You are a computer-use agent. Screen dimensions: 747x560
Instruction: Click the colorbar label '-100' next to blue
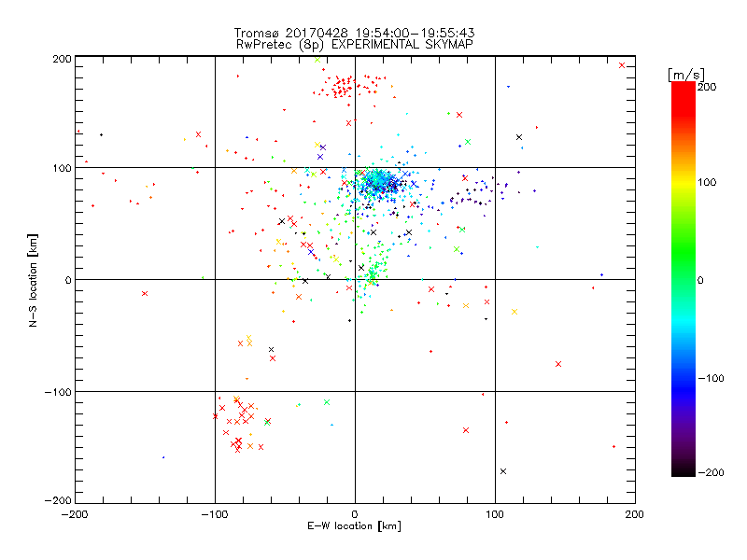point(711,378)
